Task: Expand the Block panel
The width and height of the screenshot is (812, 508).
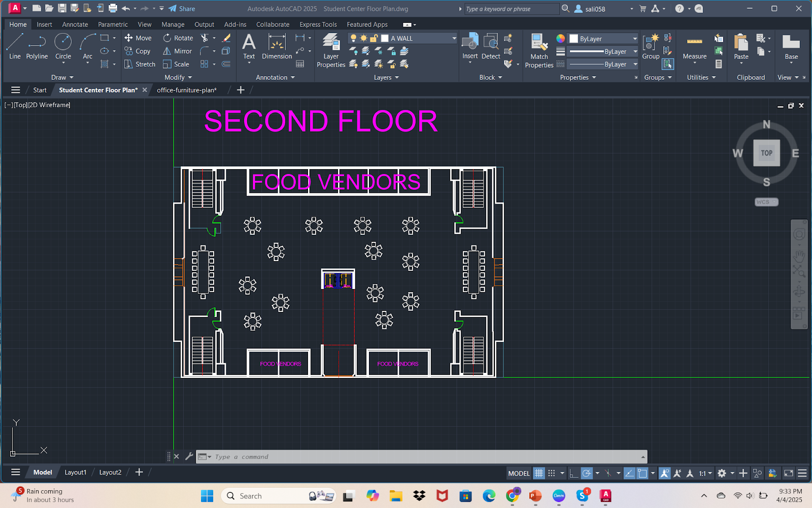Action: click(x=491, y=78)
